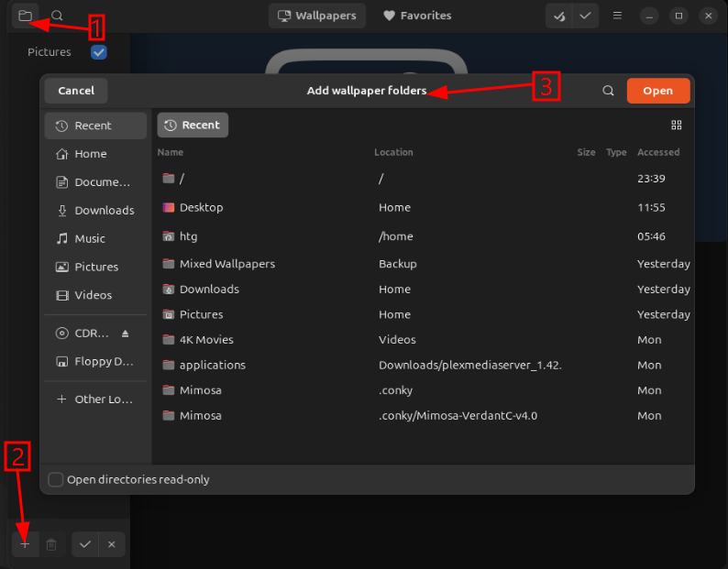Sort by Accessed column header

[658, 152]
